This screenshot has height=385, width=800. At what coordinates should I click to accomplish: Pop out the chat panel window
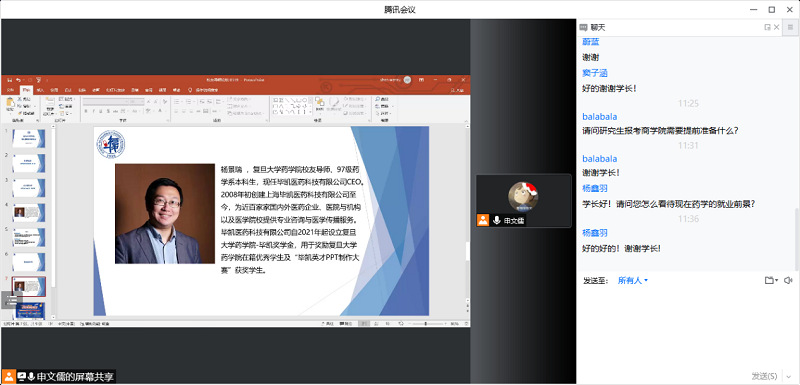point(767,28)
